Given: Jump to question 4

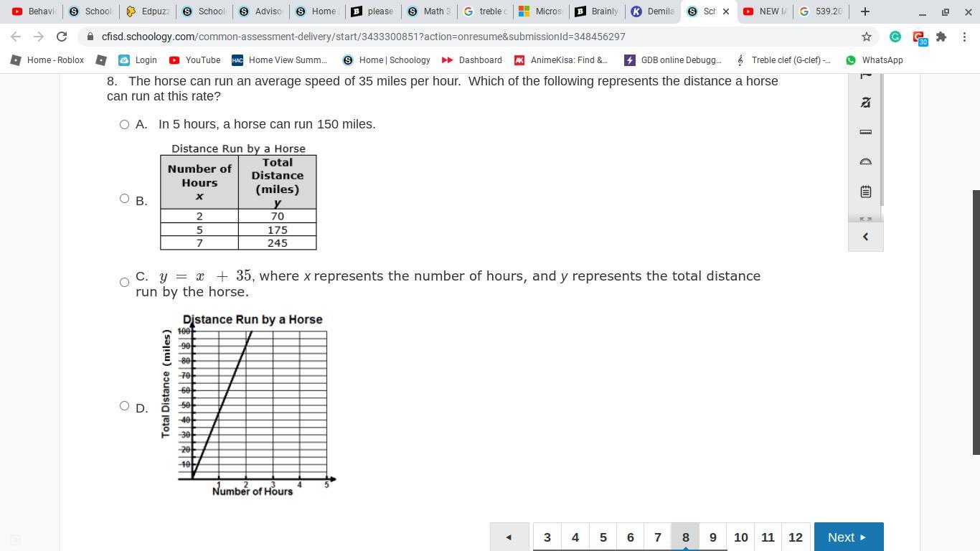Looking at the screenshot, I should [575, 537].
